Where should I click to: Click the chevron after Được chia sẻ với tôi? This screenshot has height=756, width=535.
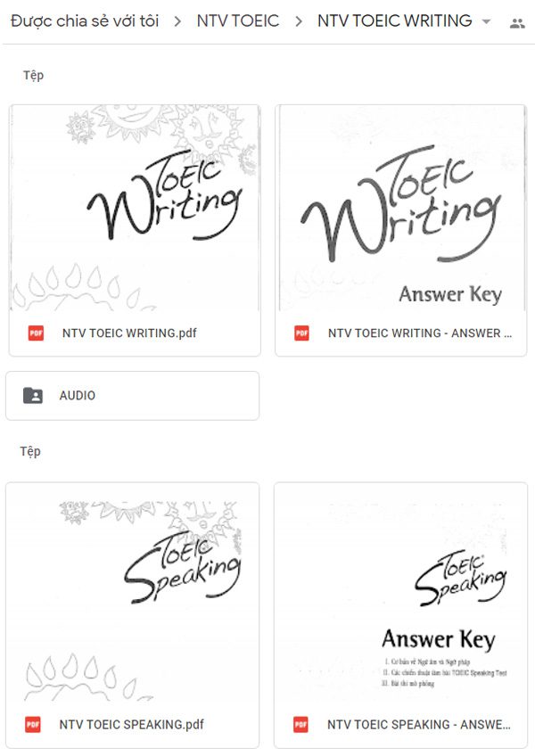coord(177,21)
